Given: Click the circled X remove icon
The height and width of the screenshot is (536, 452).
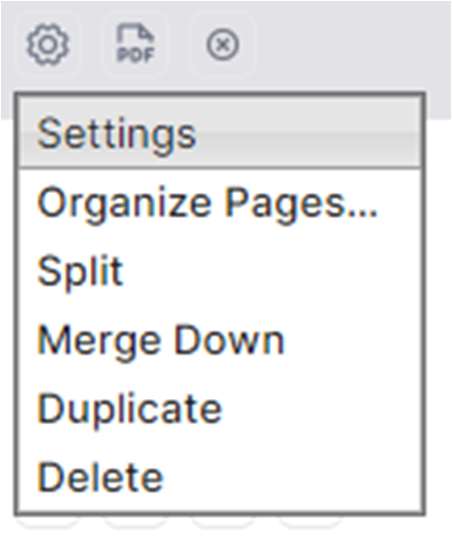Looking at the screenshot, I should tap(223, 44).
